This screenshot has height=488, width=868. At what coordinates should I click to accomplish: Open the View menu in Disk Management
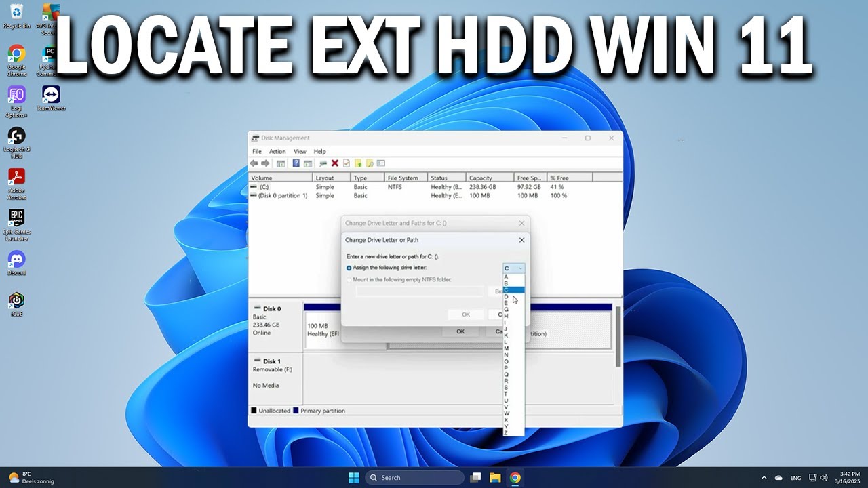(300, 152)
